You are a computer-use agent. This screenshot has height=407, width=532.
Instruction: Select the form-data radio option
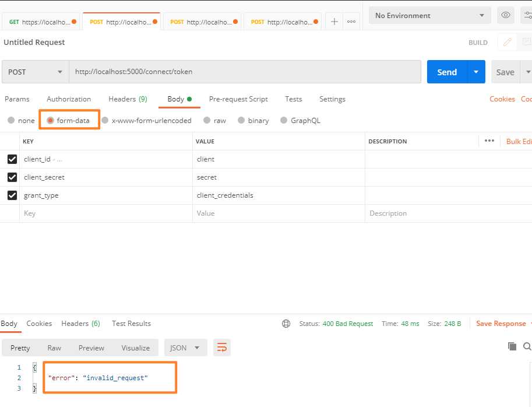pyautogui.click(x=50, y=120)
